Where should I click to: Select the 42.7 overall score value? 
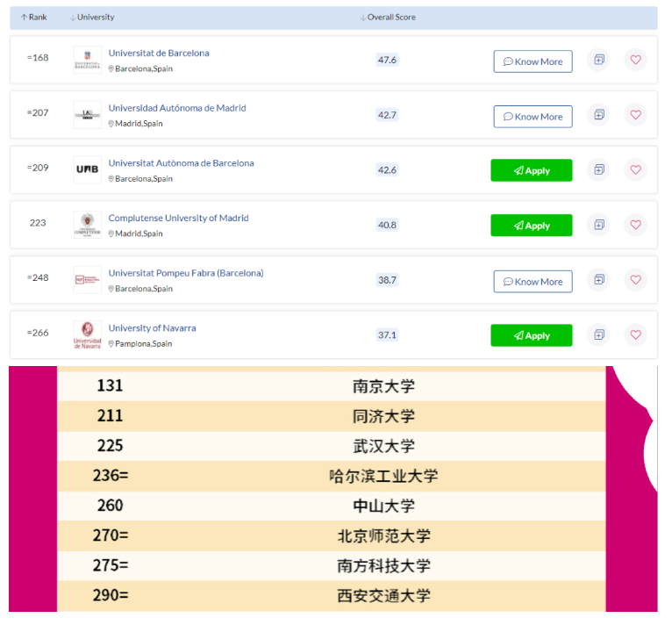coord(387,115)
